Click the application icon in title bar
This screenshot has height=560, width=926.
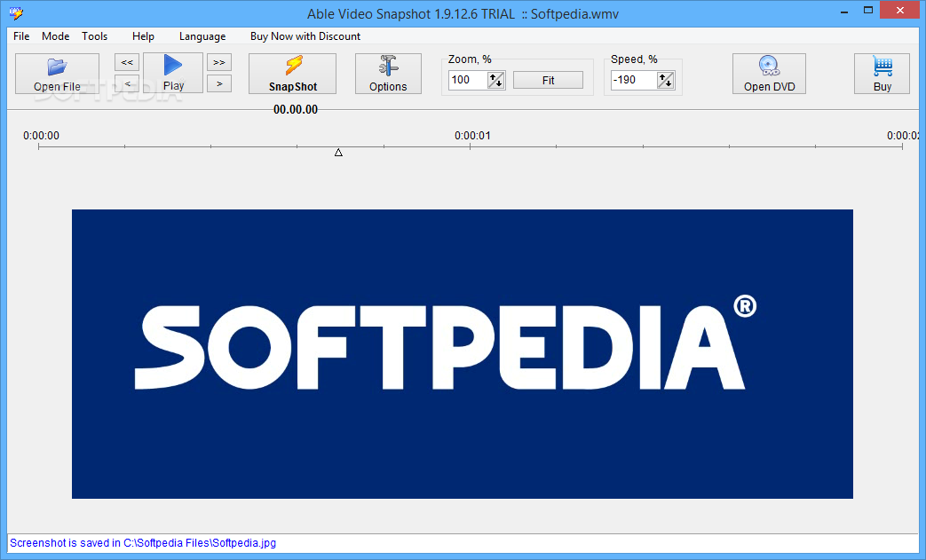pos(16,12)
